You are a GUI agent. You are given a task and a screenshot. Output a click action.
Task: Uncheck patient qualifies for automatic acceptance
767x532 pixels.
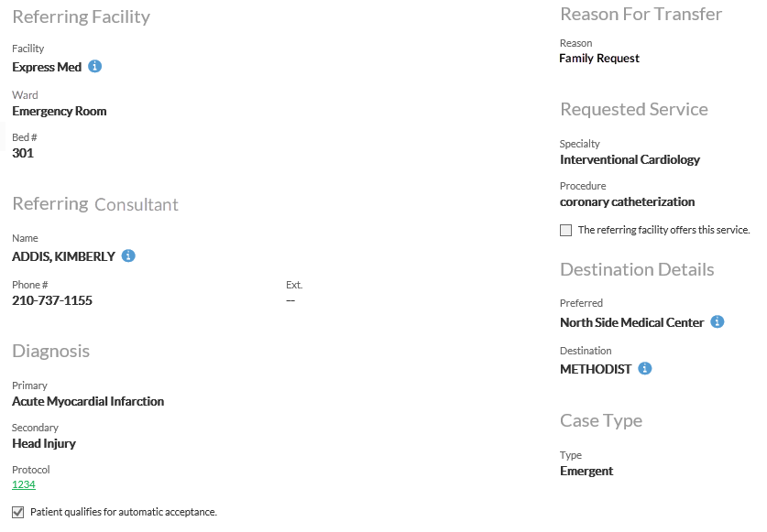(x=18, y=512)
